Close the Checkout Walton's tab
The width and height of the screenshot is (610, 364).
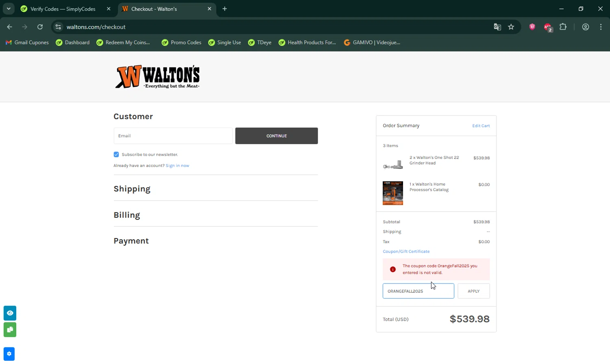coord(209,9)
